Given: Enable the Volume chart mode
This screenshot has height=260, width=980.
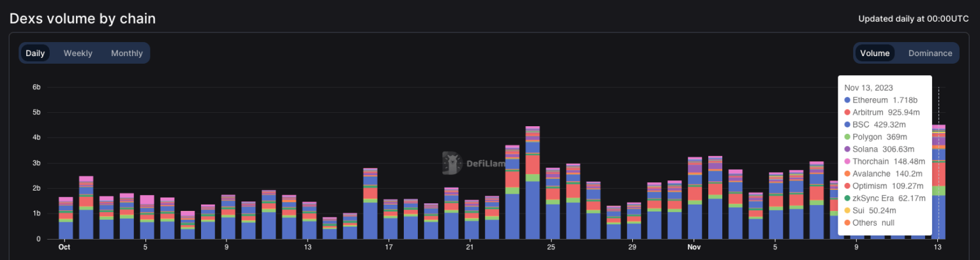Looking at the screenshot, I should click(875, 53).
